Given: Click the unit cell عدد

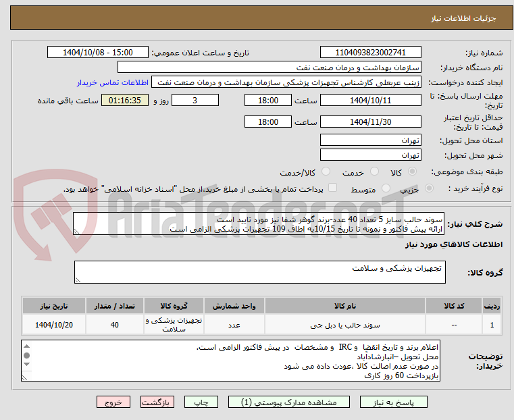Looking at the screenshot, I should pyautogui.click(x=234, y=325).
